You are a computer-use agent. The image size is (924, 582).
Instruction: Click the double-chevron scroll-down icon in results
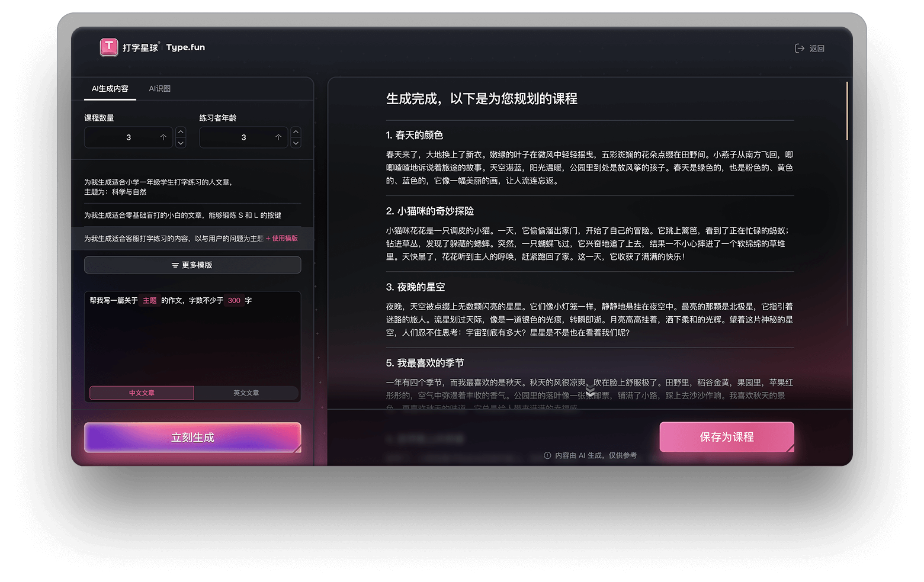pos(590,390)
